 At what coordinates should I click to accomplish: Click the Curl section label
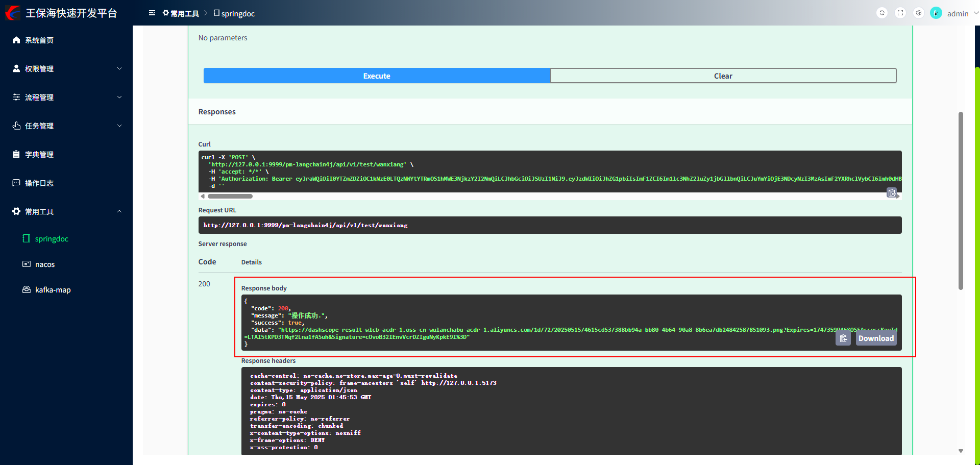[x=204, y=144]
